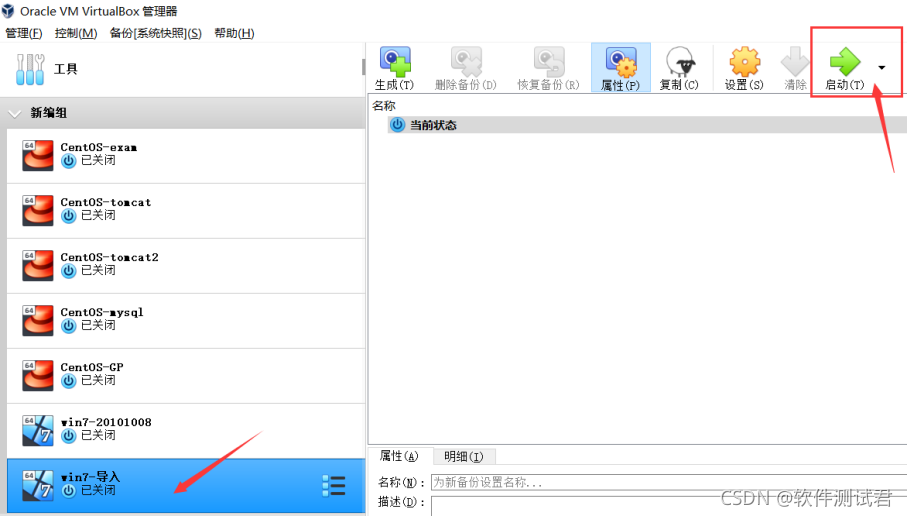
Task: Click win7-导入 virtual machine icon
Action: (x=38, y=485)
